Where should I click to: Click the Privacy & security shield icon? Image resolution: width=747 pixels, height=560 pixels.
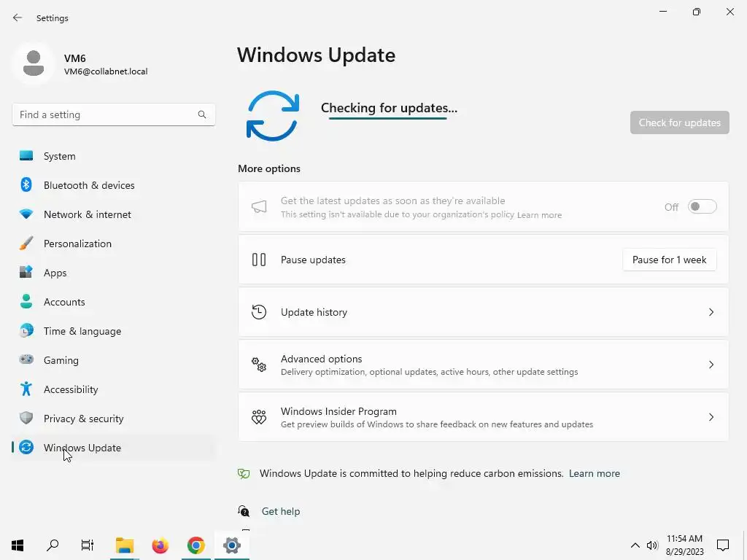[26, 418]
